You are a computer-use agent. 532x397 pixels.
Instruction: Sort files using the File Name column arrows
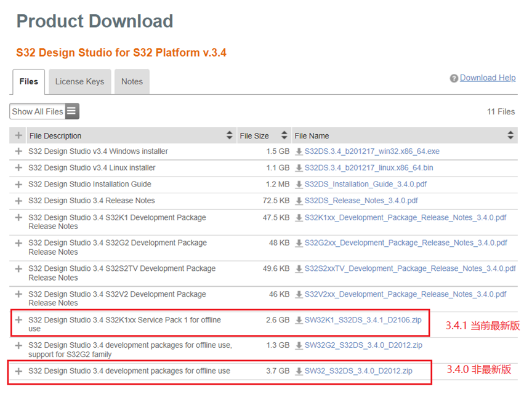coord(510,135)
